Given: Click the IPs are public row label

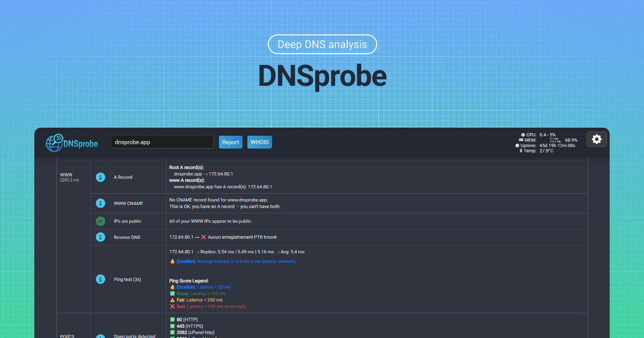Looking at the screenshot, I should point(128,221).
